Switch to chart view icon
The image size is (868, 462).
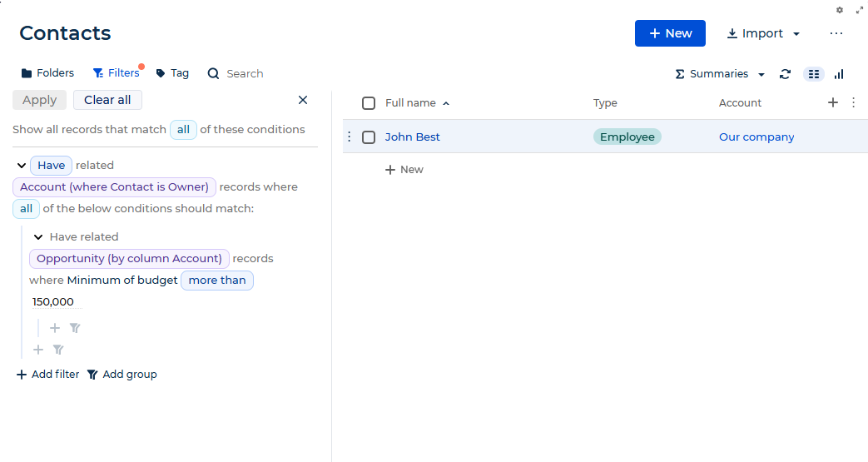pyautogui.click(x=839, y=74)
